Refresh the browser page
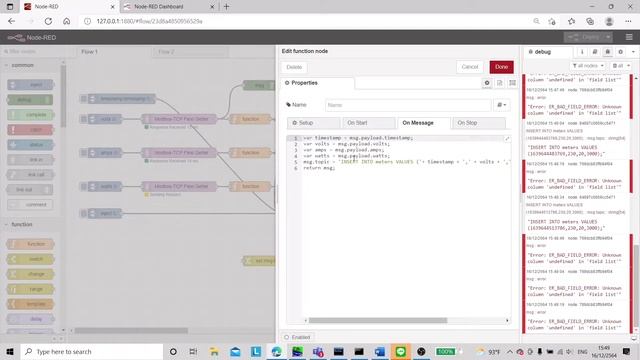The width and height of the screenshot is (640, 360). tap(48, 21)
